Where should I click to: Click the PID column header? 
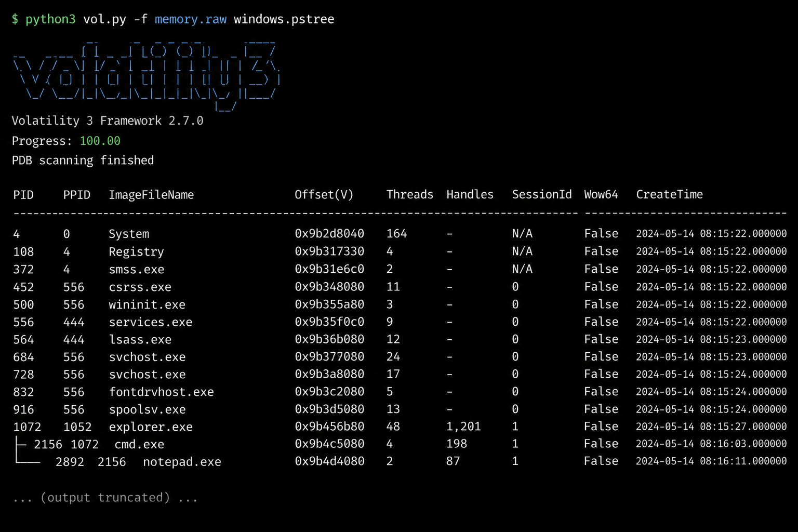pos(23,195)
